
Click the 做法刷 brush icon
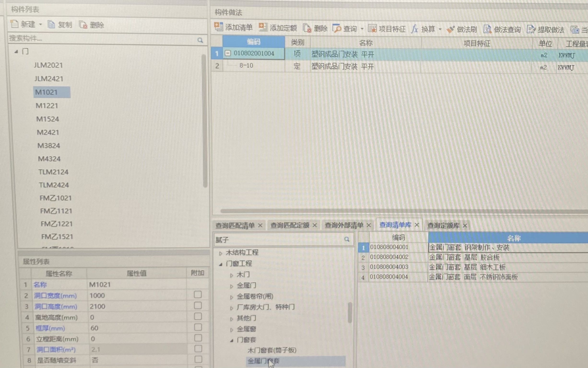(450, 30)
